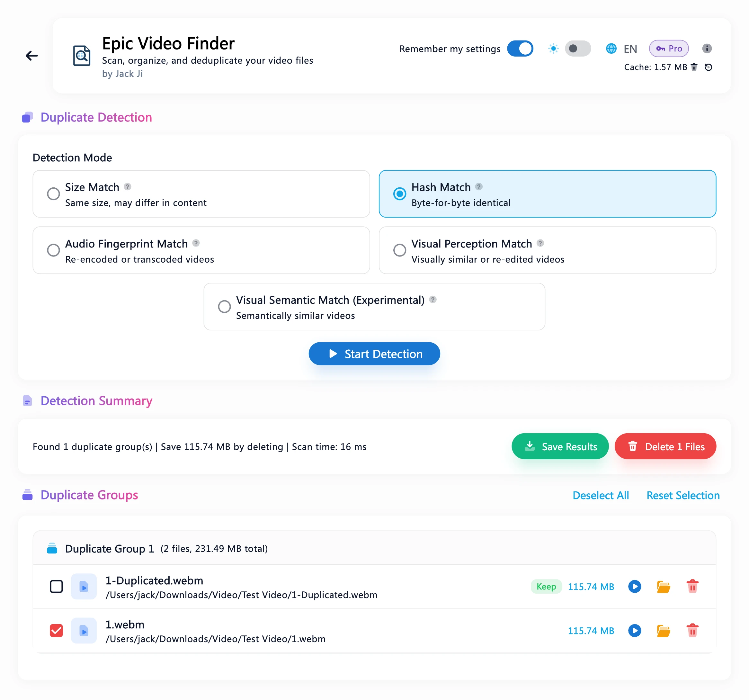The image size is (749, 700).
Task: Go back using the left arrow
Action: click(31, 56)
